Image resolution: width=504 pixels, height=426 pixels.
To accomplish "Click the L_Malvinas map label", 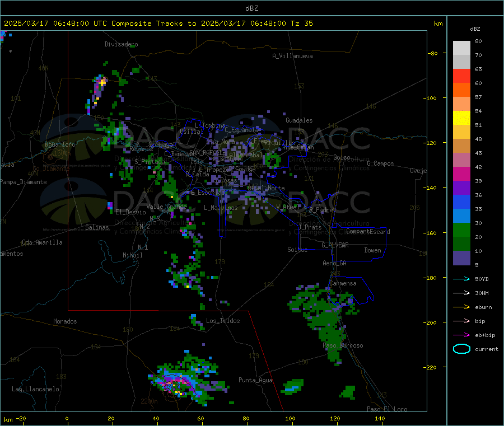I will click(221, 208).
